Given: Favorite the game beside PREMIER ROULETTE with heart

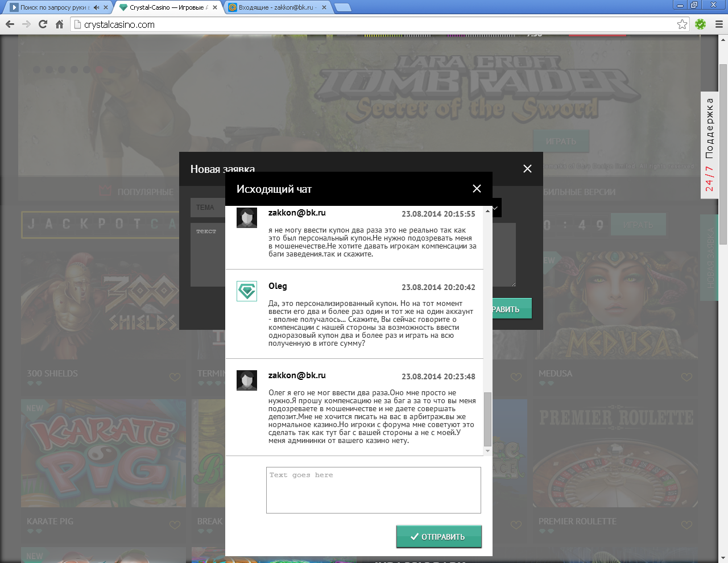Looking at the screenshot, I should click(516, 525).
